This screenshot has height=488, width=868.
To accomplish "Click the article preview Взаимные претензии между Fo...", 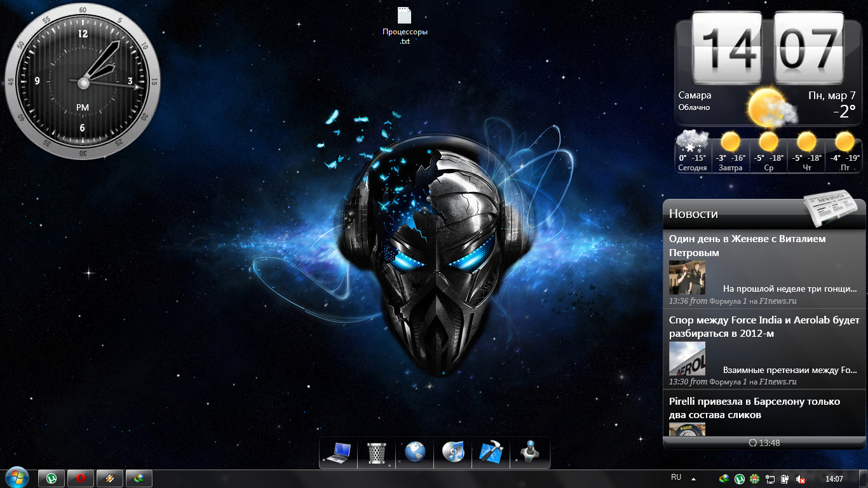I will click(790, 370).
